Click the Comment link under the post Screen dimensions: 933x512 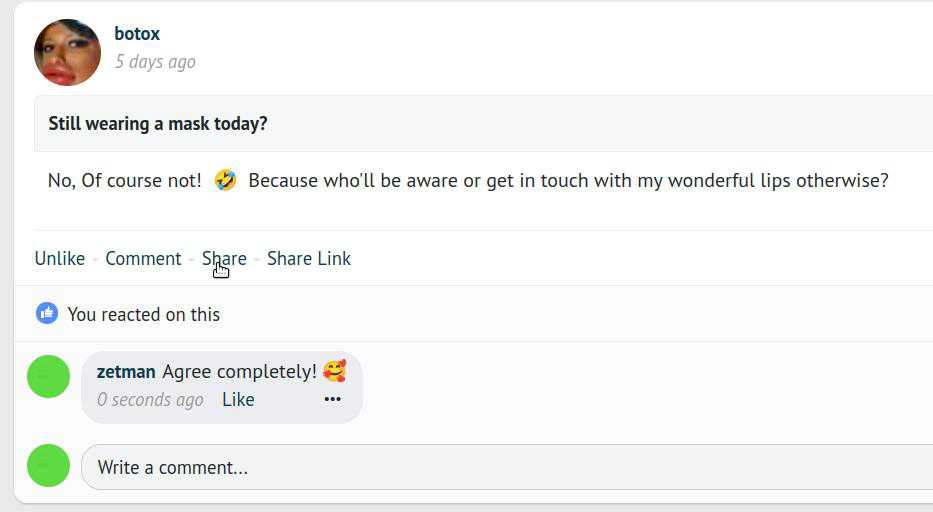[143, 258]
